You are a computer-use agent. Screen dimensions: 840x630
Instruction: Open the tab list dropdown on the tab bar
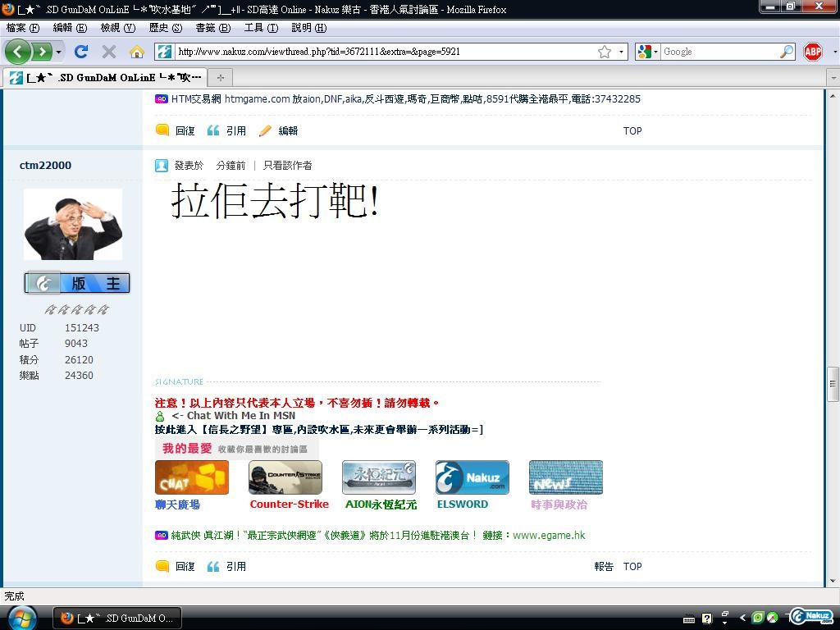point(833,78)
